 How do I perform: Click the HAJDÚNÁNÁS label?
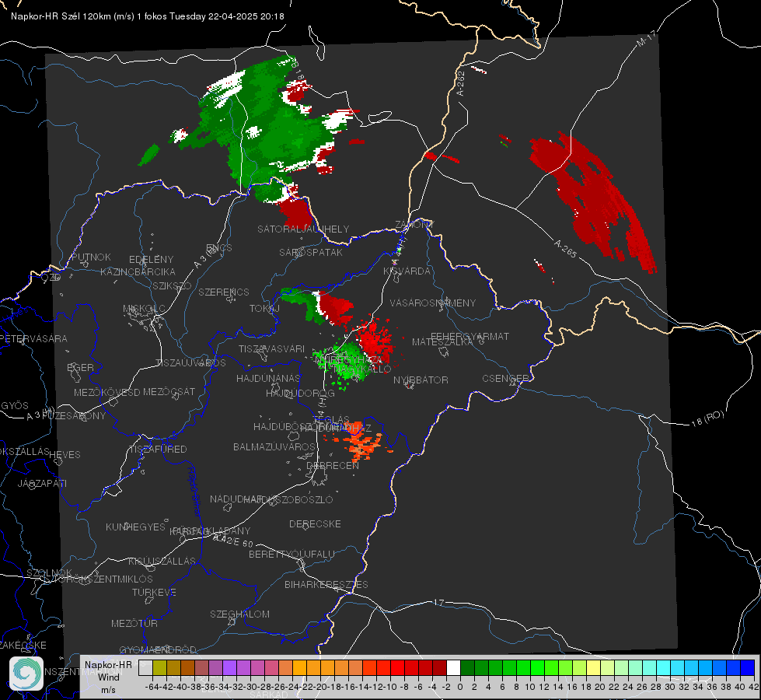(268, 378)
